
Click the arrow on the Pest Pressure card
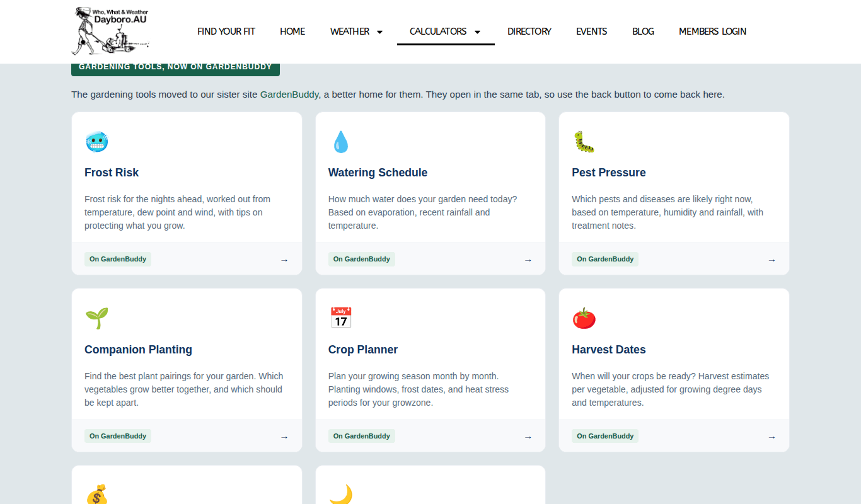pos(771,260)
